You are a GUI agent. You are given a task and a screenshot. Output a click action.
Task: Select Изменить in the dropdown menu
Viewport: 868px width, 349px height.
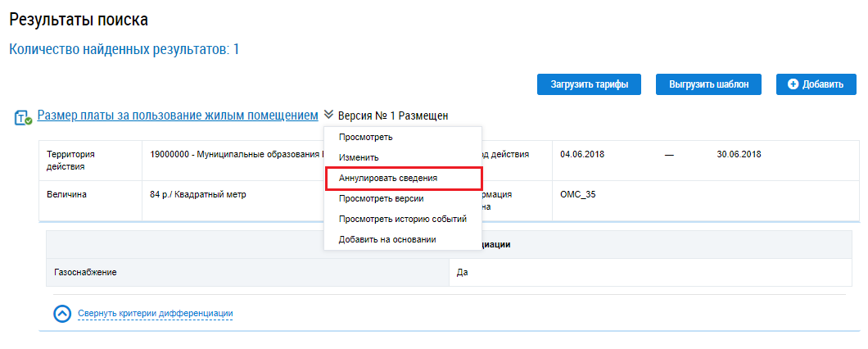click(x=359, y=157)
